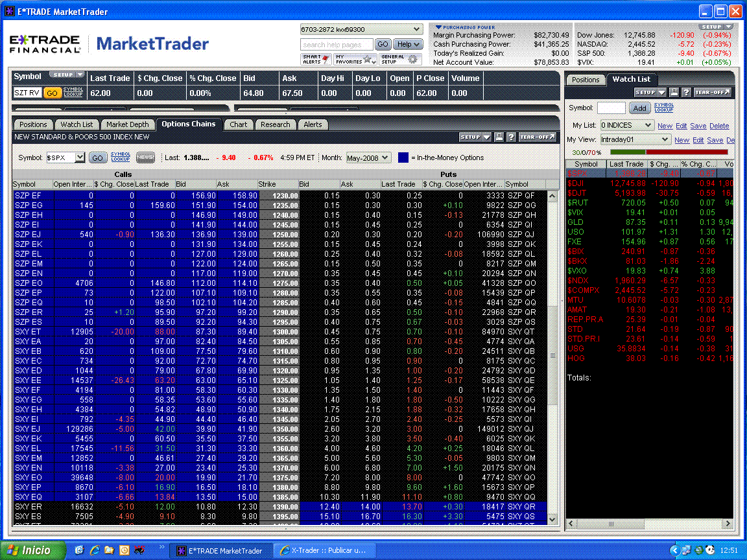The width and height of the screenshot is (747, 560).
Task: Click Delete link next to My List
Action: [719, 126]
